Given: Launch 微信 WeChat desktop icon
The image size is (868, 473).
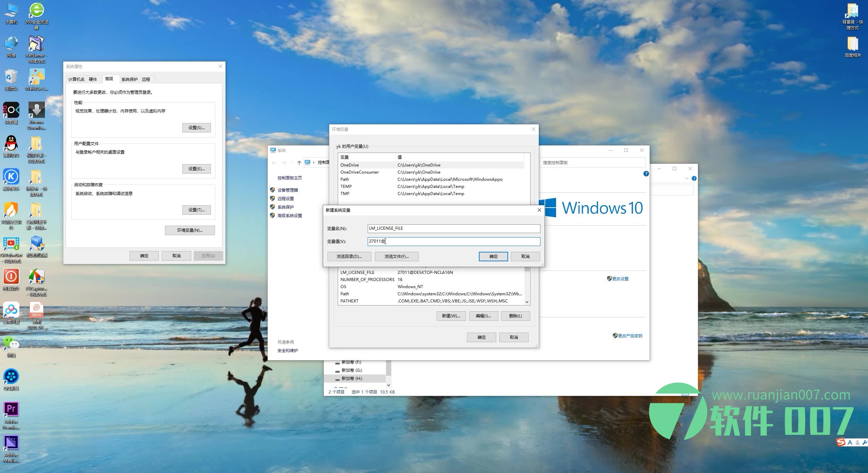Looking at the screenshot, I should [11, 347].
